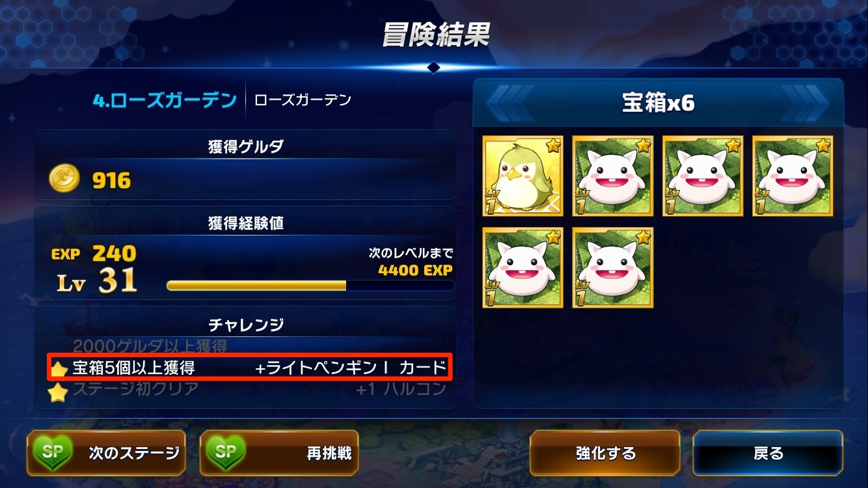Tap the blue diamond under 冒険結果 title

(x=434, y=67)
